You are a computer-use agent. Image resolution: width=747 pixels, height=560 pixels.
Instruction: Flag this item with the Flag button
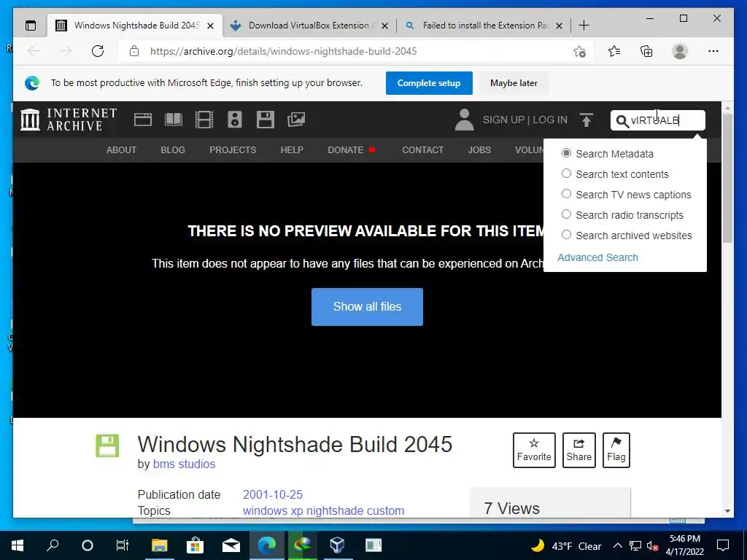click(616, 450)
